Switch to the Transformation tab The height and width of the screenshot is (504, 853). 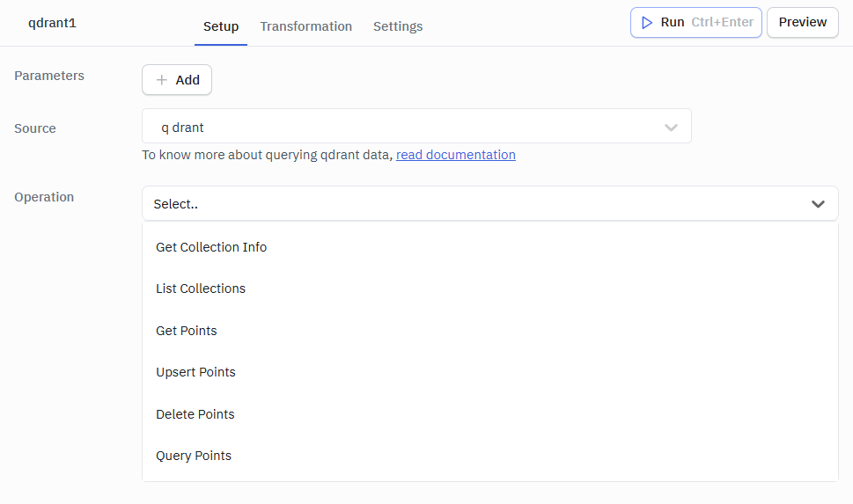click(305, 26)
